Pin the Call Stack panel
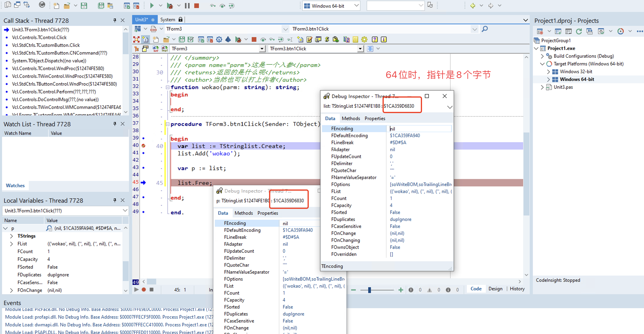The image size is (644, 334). click(115, 20)
